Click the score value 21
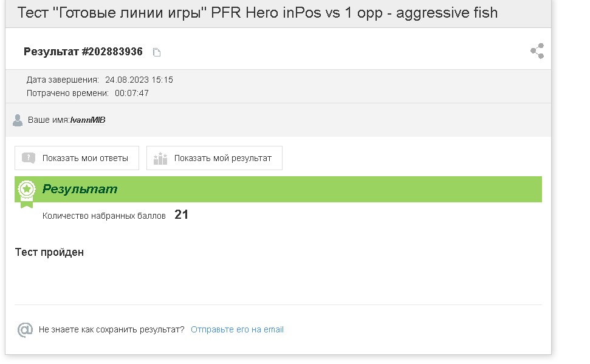Screen dimensions: 590x364 click(x=181, y=215)
